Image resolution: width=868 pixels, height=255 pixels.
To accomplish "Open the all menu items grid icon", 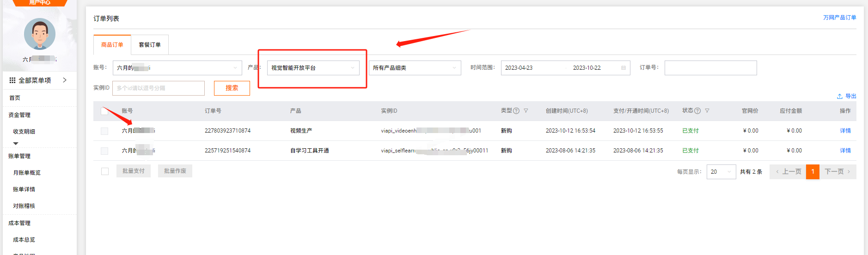I will [x=12, y=80].
